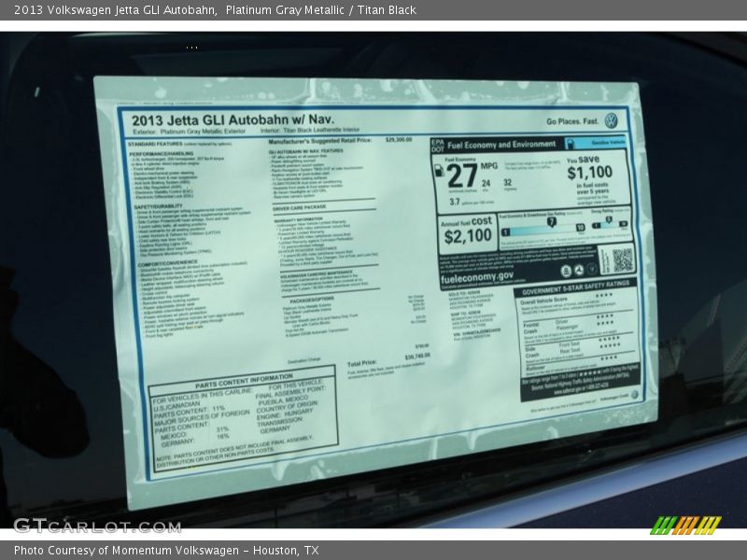
Task: Click the total price value '$30,740.00'
Action: coord(417,357)
